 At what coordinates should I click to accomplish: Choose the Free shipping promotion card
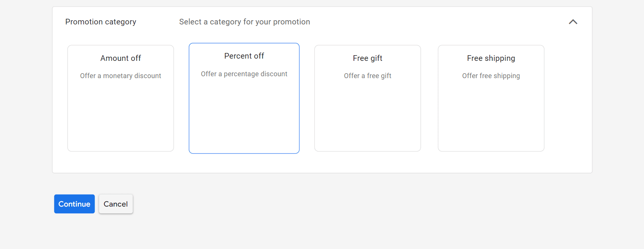[x=491, y=98]
